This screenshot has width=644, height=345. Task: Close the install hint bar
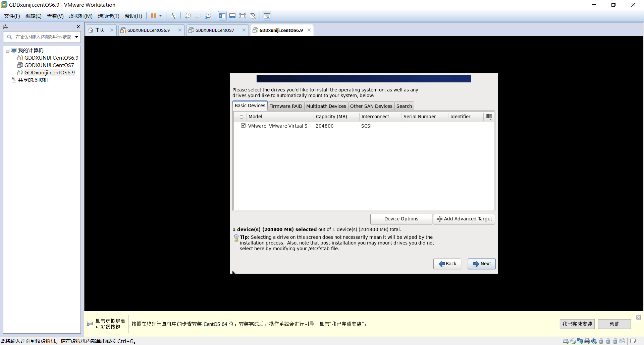pos(639,317)
